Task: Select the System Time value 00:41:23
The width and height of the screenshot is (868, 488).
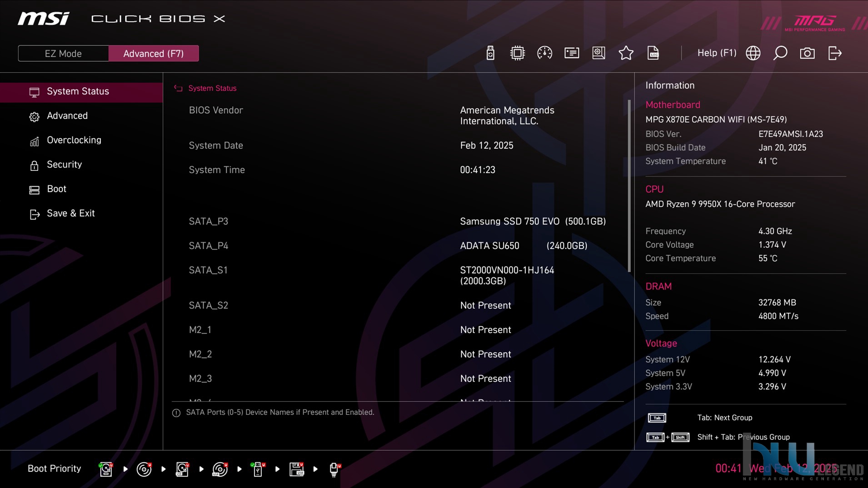Action: [x=477, y=170]
